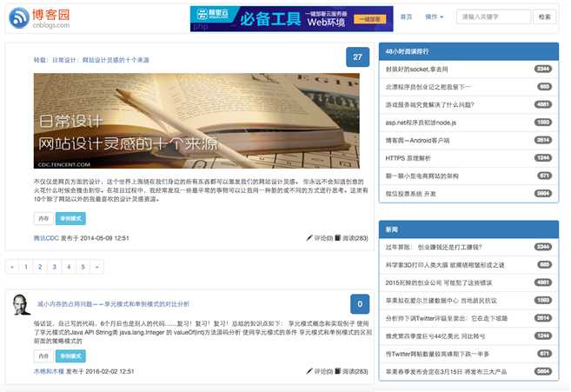571x392 pixels.
Task: Open the 网站设计灵感的十个来源 post title link
Action: [x=91, y=60]
